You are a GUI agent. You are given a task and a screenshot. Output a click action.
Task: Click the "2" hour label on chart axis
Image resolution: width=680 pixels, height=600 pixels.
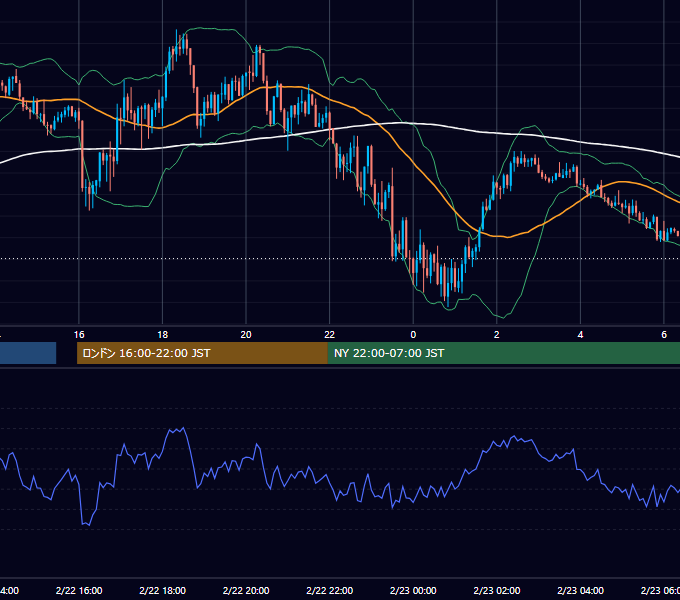[497, 335]
